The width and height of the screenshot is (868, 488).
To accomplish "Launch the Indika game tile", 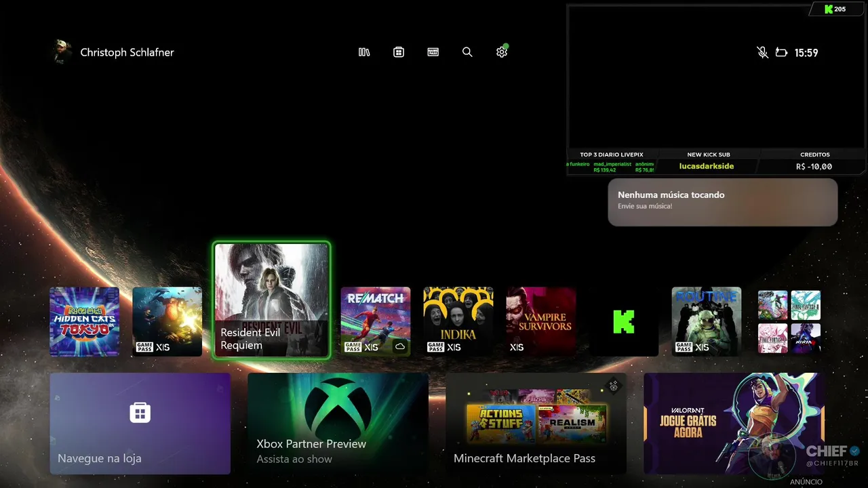I will 458,321.
